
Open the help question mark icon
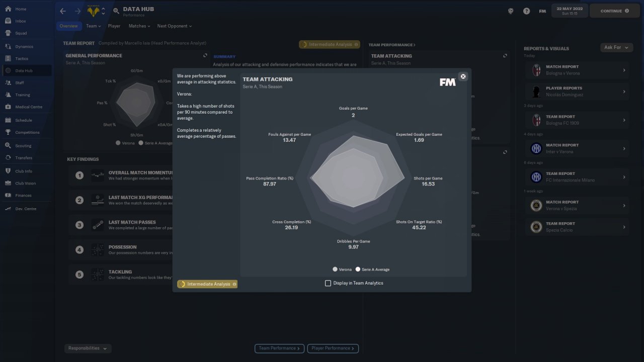[526, 11]
